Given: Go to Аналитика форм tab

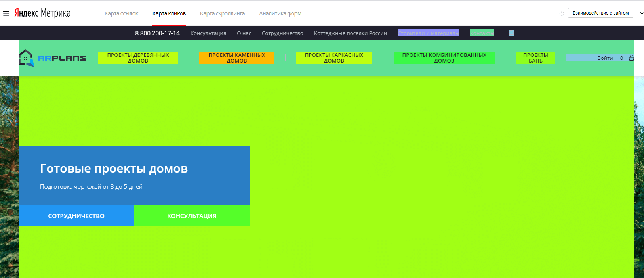Looking at the screenshot, I should (280, 13).
